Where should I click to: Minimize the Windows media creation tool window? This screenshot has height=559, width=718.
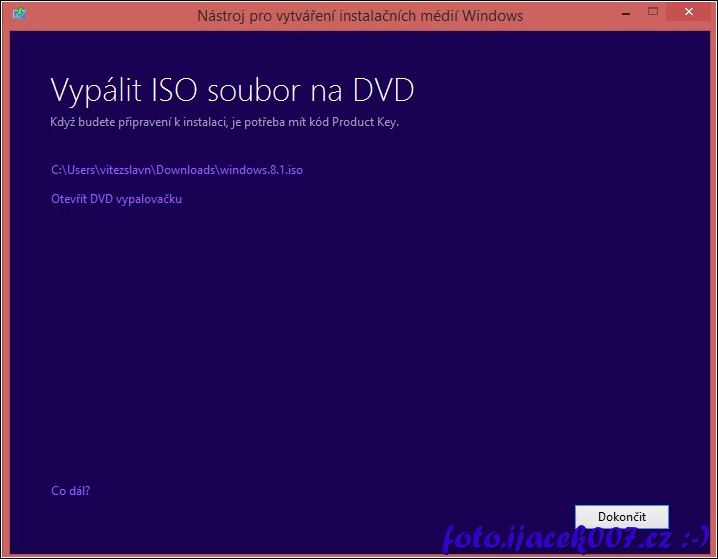[x=623, y=12]
